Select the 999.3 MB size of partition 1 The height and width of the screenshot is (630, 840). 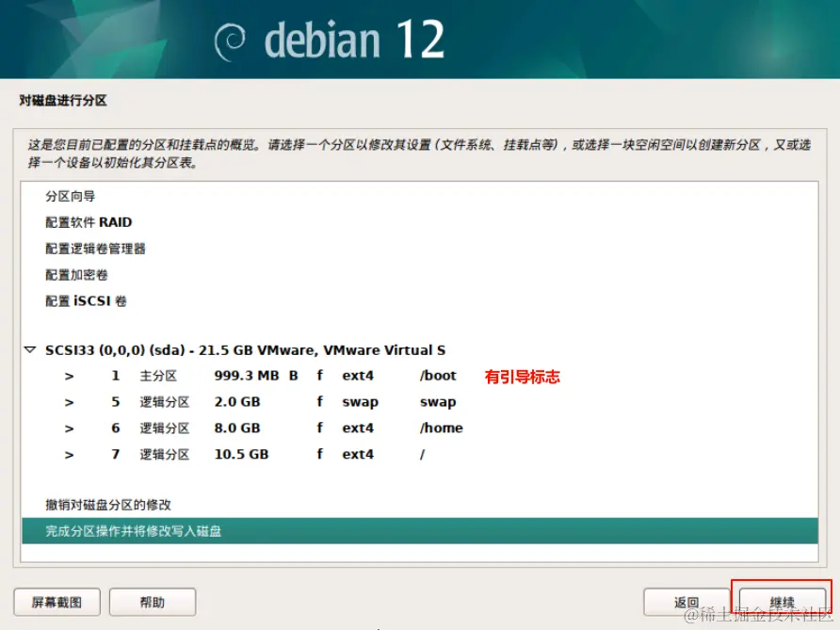tap(247, 376)
